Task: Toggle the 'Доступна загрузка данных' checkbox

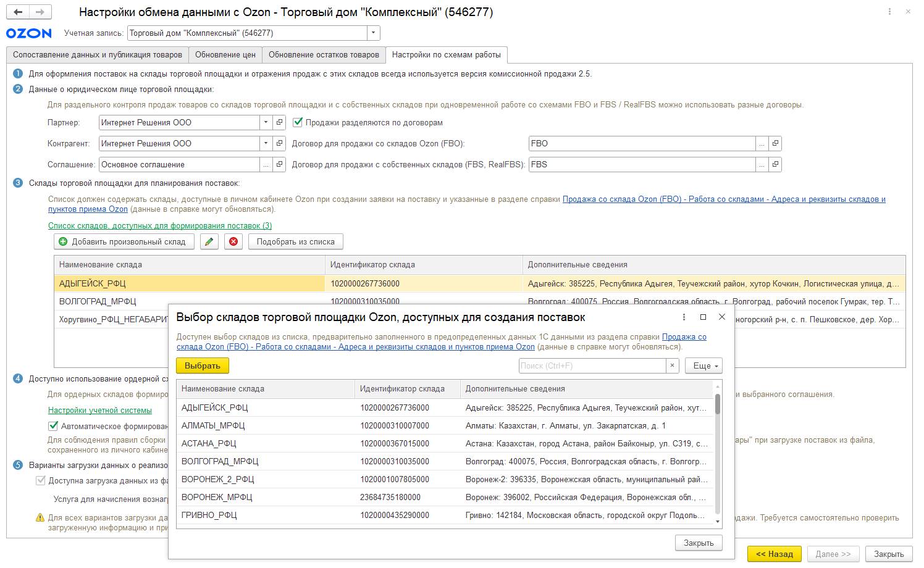Action: (x=41, y=480)
